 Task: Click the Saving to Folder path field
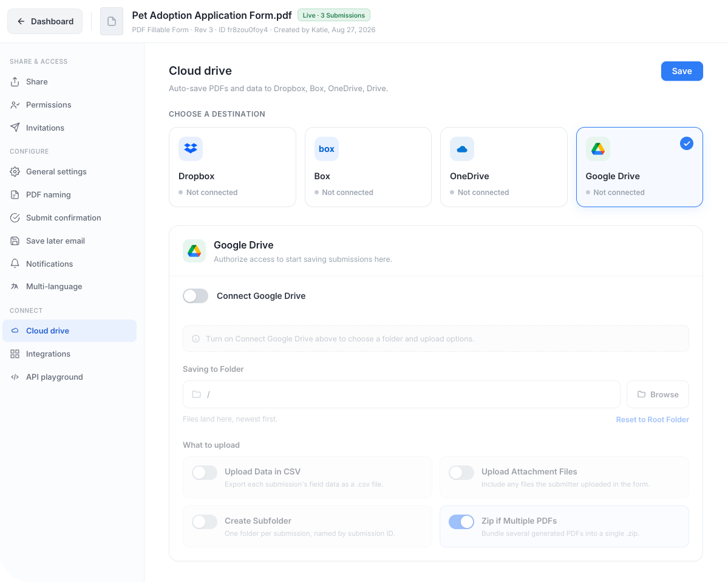401,394
